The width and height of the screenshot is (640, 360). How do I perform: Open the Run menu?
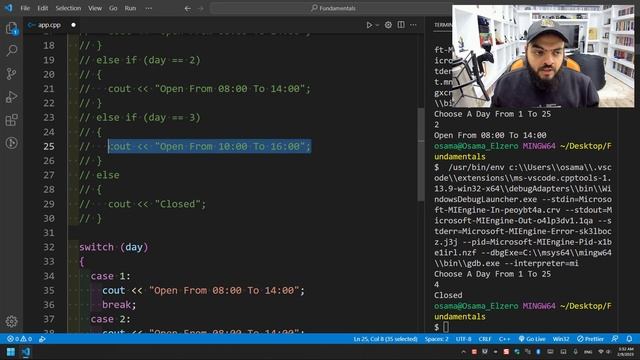click(x=130, y=8)
